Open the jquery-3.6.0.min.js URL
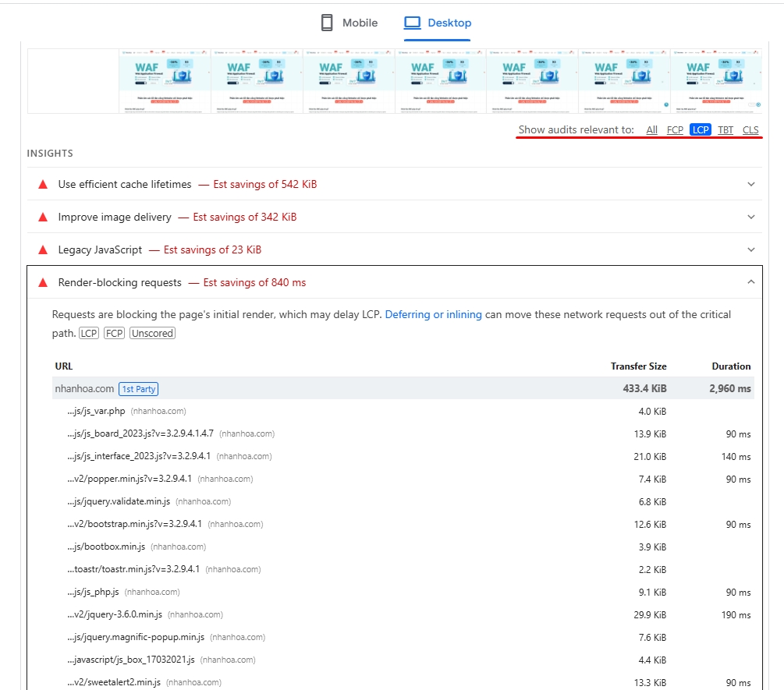The width and height of the screenshot is (784, 690). tap(115, 614)
